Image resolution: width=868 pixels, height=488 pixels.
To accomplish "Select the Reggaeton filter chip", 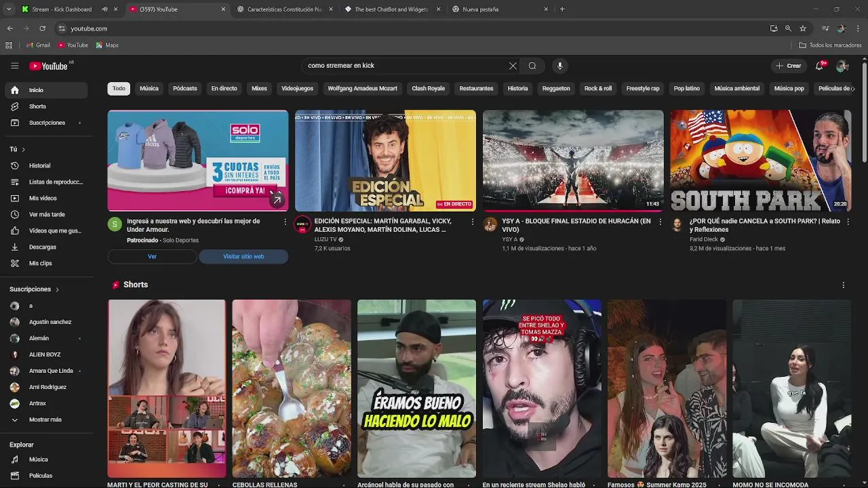I will coord(556,89).
